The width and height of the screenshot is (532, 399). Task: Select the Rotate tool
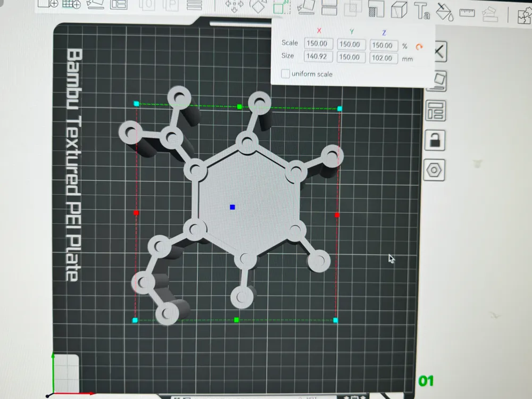tap(258, 6)
